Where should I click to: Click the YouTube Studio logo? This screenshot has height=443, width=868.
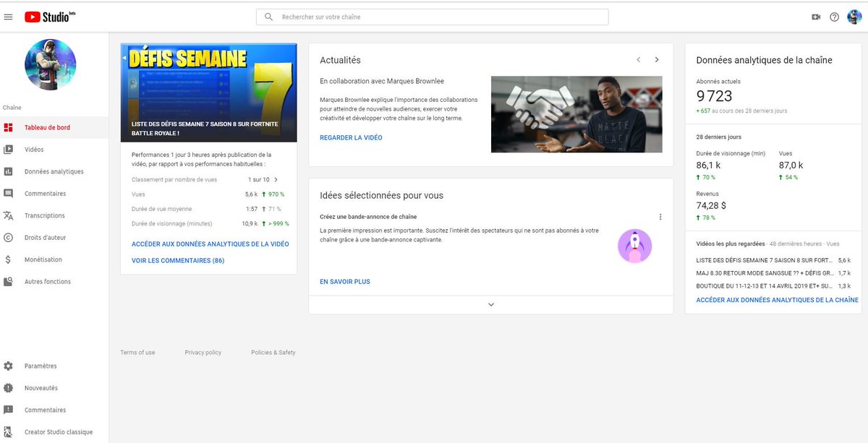click(x=50, y=16)
